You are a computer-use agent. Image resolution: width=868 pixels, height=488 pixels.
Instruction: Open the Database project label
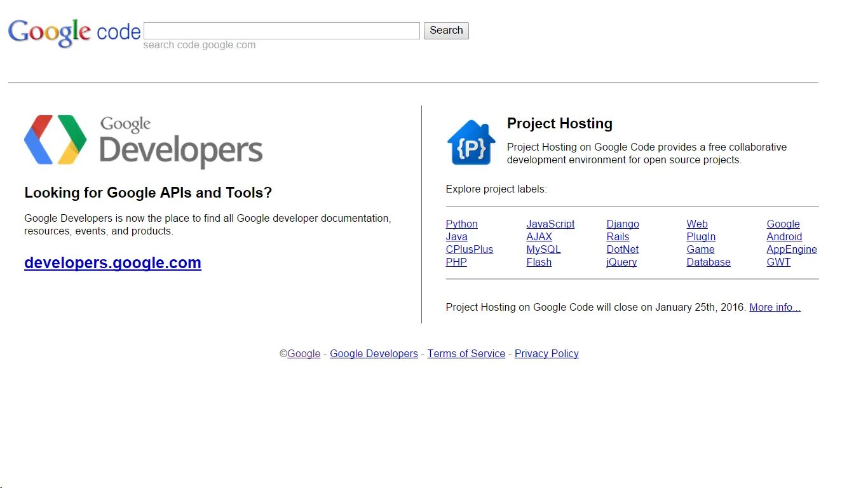pyautogui.click(x=709, y=262)
